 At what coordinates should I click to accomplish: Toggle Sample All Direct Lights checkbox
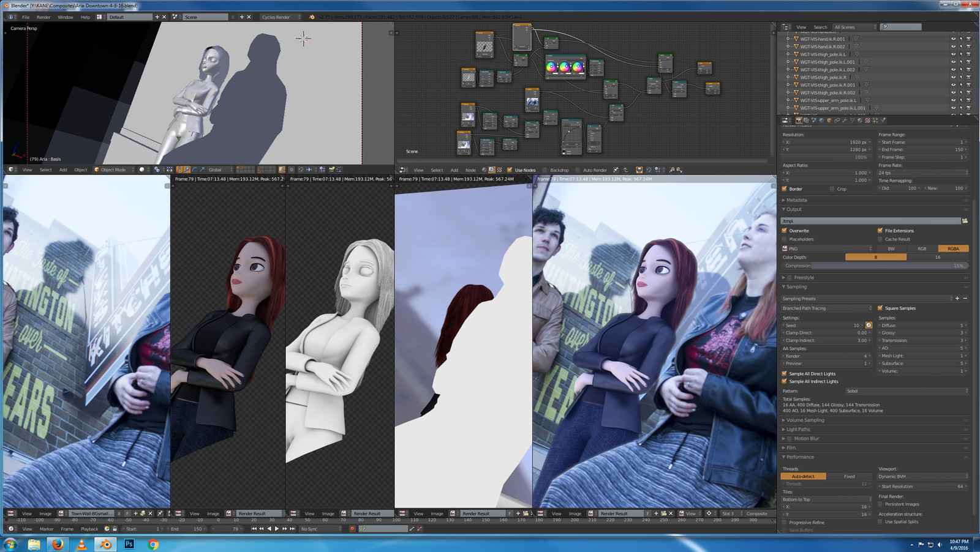point(785,373)
